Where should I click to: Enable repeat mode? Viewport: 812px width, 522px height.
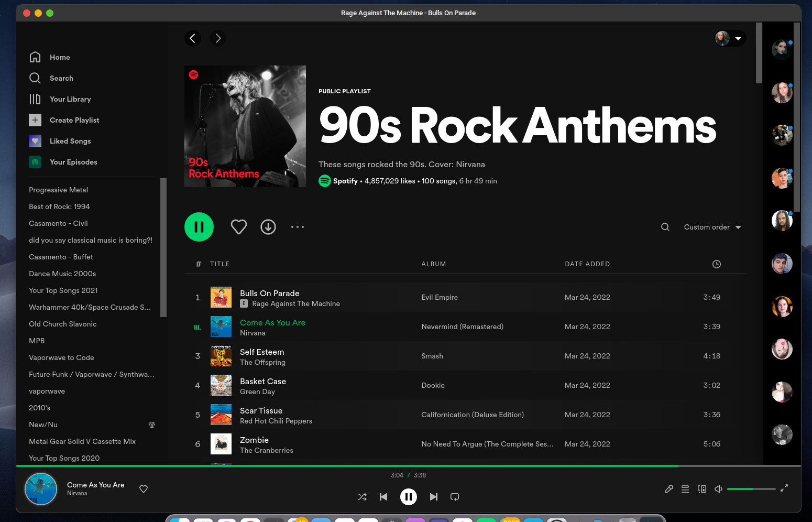point(454,497)
